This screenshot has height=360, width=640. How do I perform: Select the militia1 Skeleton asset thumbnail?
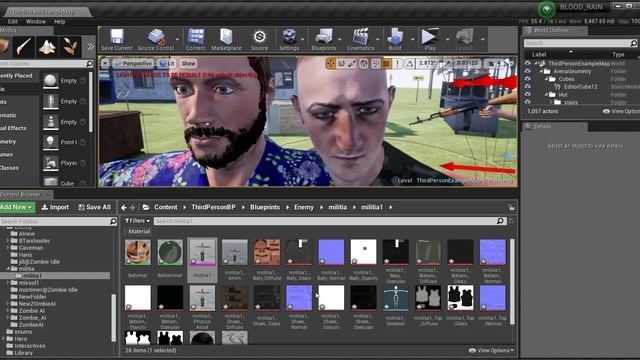coord(396,298)
